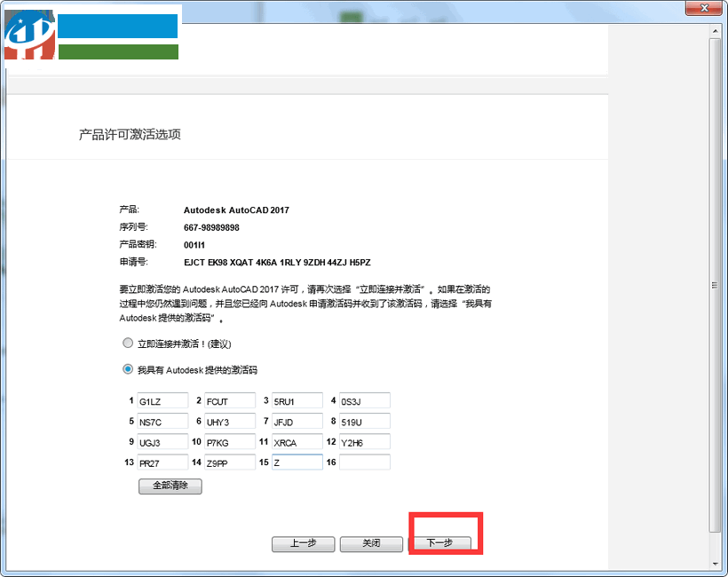This screenshot has width=728, height=577.
Task: Click the '关闭' button
Action: tap(370, 544)
